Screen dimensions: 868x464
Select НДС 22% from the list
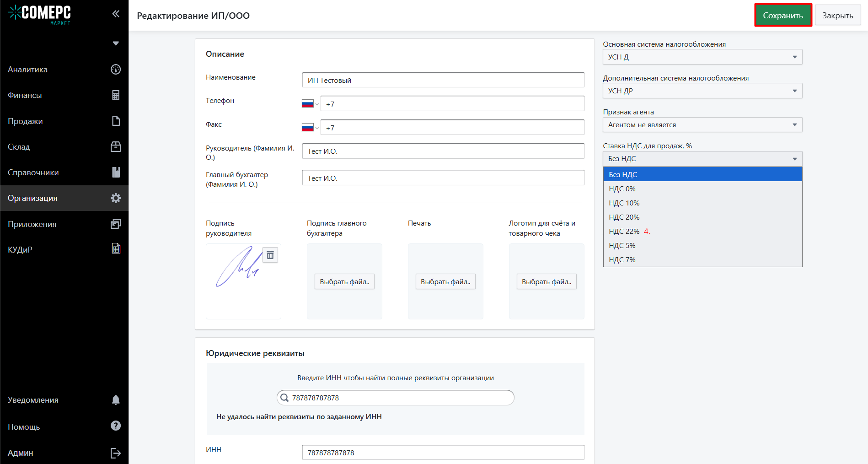624,232
